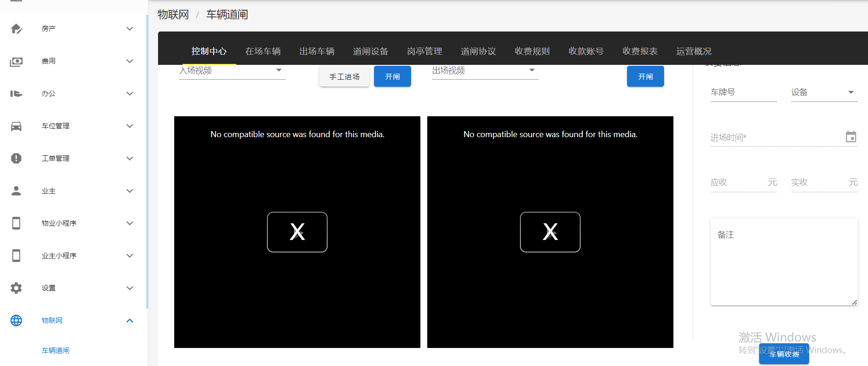Click exit-side 开闸 button by 出场视频
The image size is (868, 366).
646,76
